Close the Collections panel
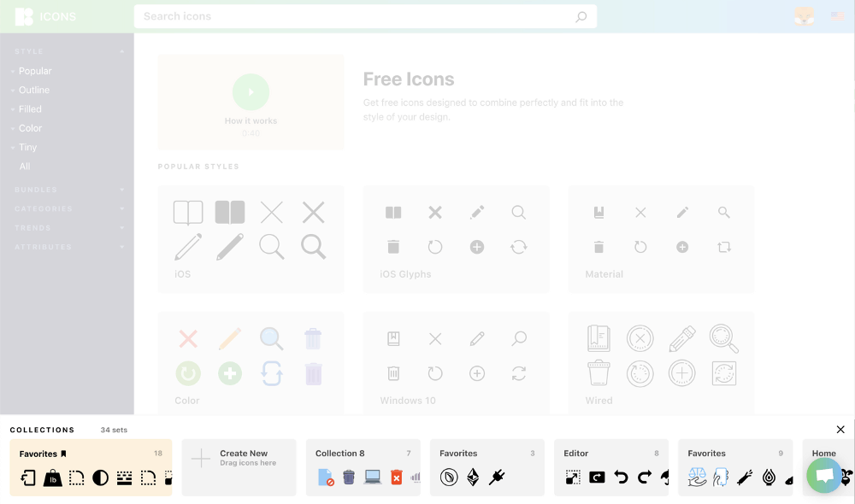The height and width of the screenshot is (504, 855). click(840, 430)
